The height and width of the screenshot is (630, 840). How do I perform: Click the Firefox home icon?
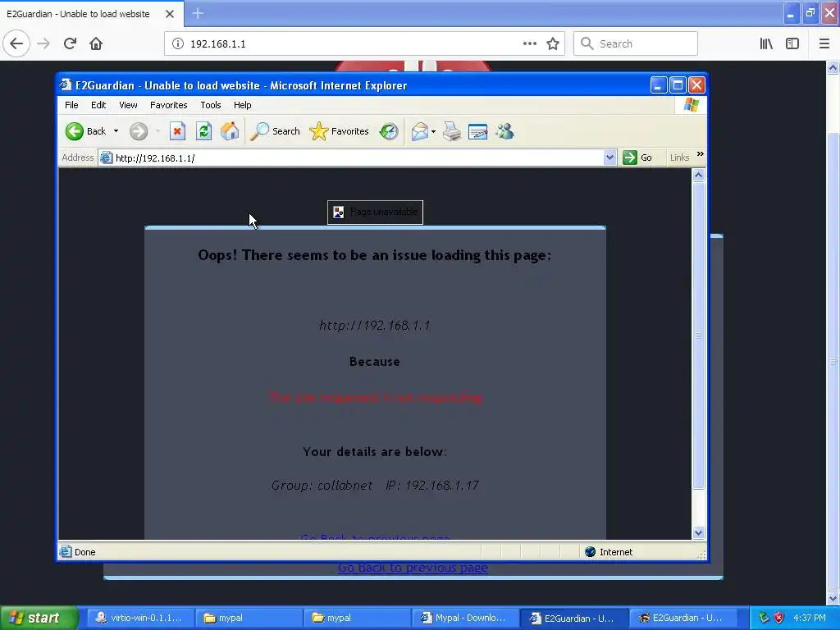pos(96,43)
